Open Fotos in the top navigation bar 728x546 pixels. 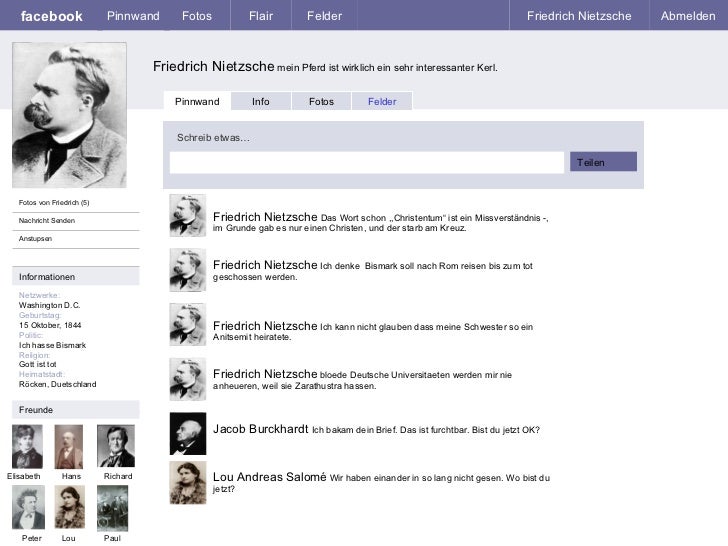pos(197,16)
